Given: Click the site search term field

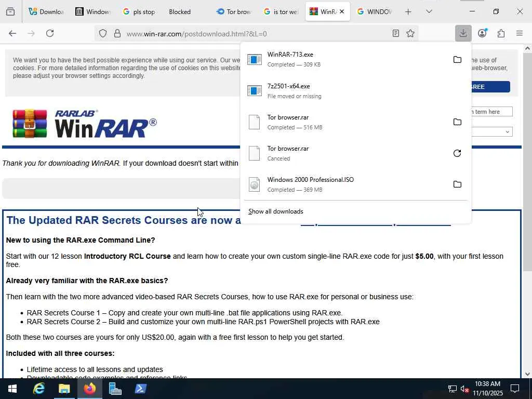Looking at the screenshot, I should [492, 112].
